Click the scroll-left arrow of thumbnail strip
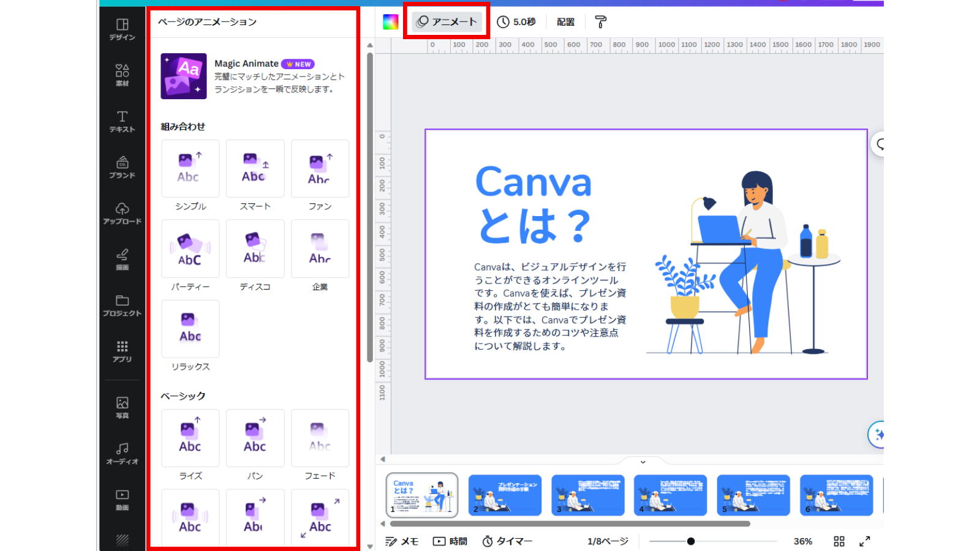This screenshot has height=551, width=980. click(x=383, y=523)
